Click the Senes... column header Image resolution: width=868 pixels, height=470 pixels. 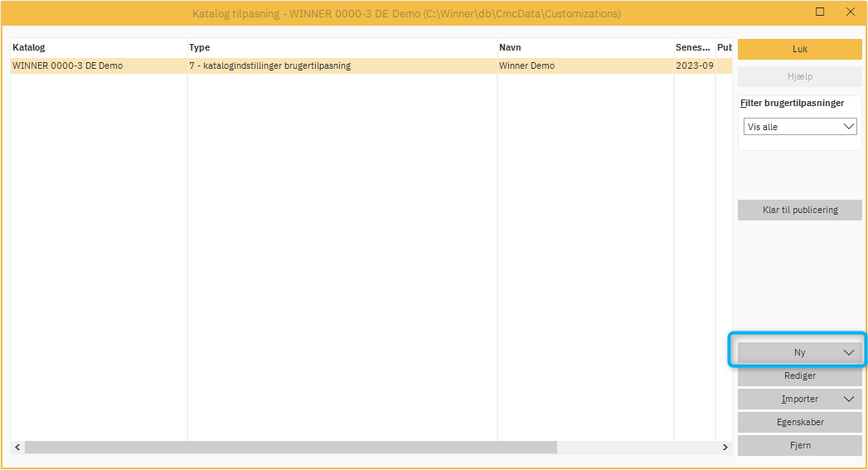pyautogui.click(x=692, y=47)
